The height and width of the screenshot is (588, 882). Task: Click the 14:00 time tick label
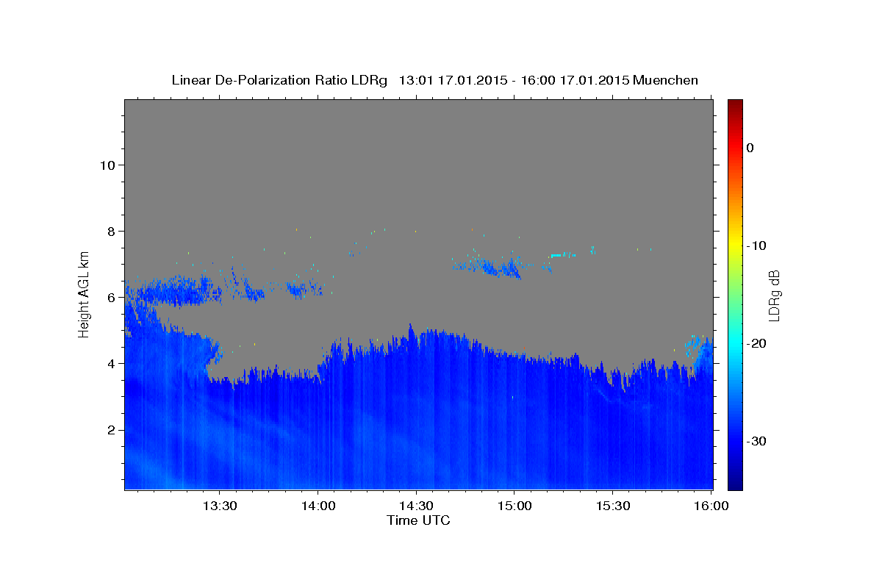click(318, 506)
